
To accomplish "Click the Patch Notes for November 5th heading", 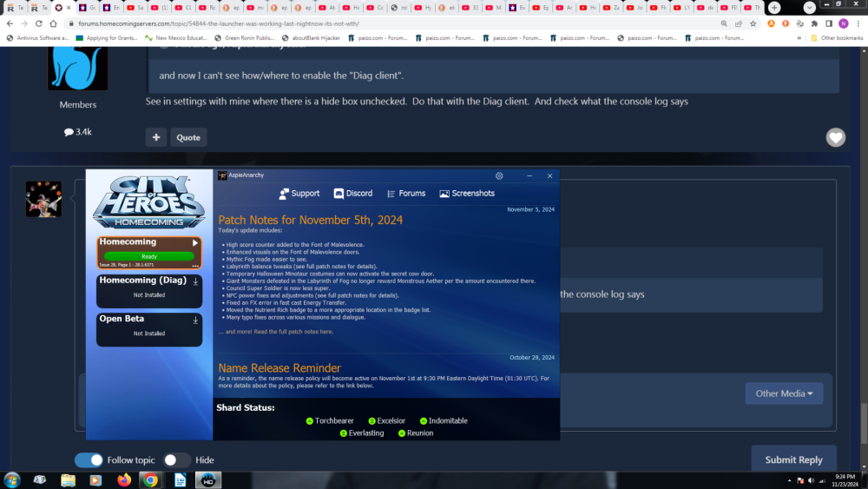I will coord(310,220).
